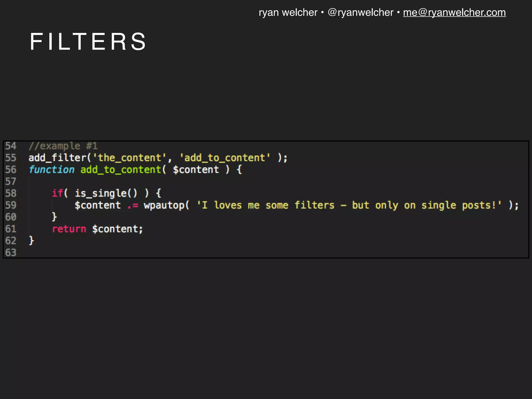
Task: Click the '@ryanwelcher' handle text
Action: point(361,12)
